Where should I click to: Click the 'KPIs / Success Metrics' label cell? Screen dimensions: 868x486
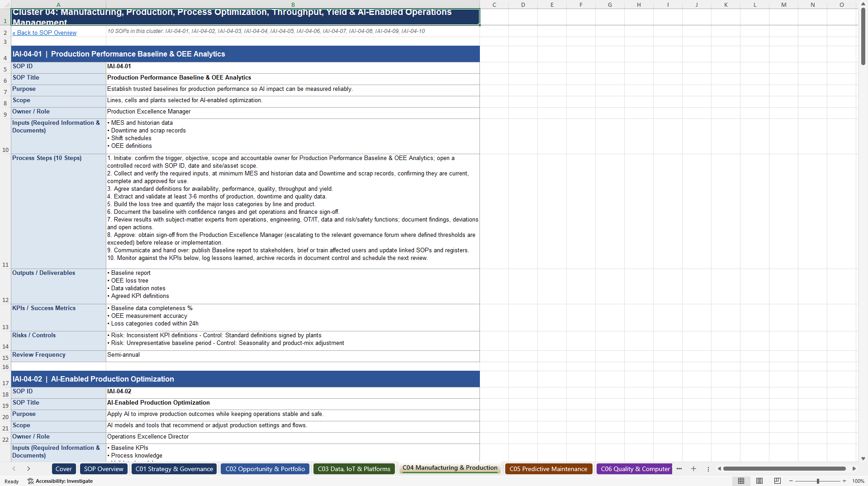[58, 318]
